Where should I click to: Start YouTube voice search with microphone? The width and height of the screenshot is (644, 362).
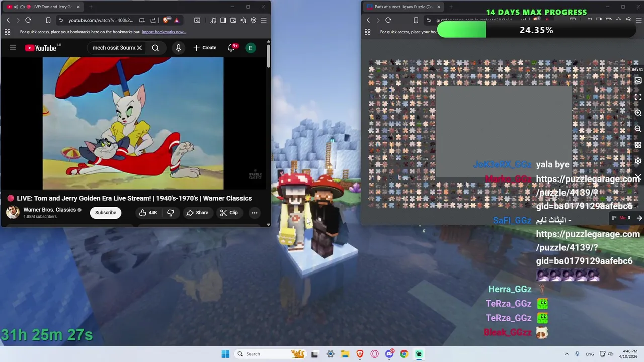[178, 48]
